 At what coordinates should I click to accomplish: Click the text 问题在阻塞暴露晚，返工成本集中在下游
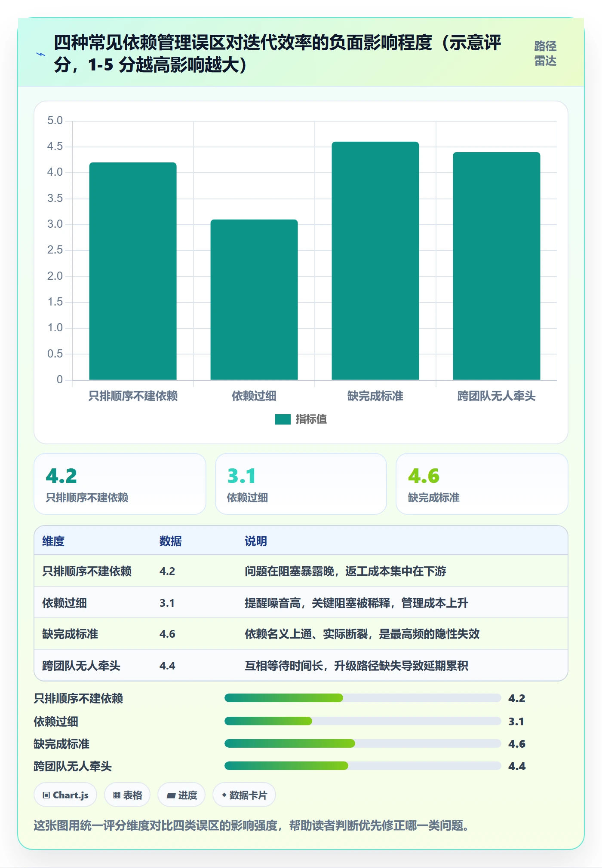coord(345,571)
